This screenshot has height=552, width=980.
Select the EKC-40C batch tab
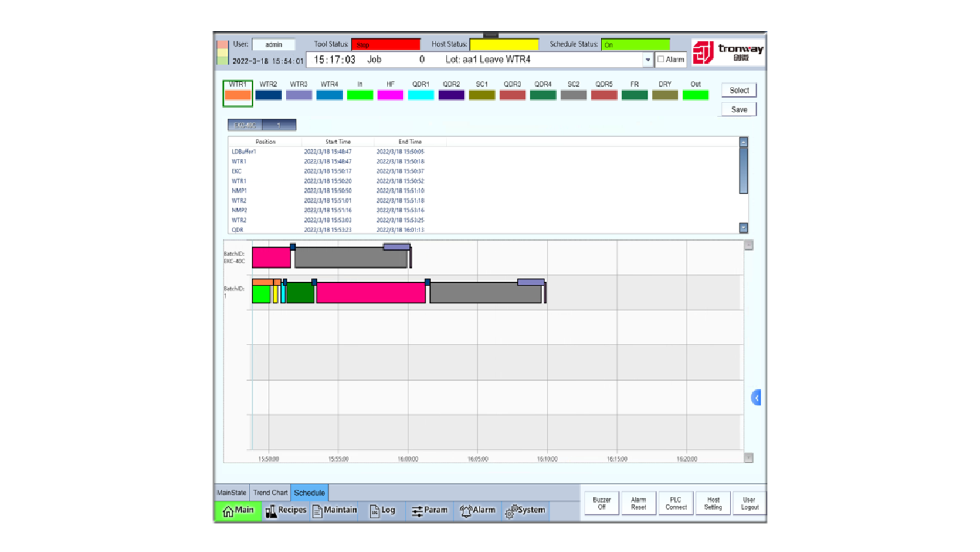click(245, 125)
